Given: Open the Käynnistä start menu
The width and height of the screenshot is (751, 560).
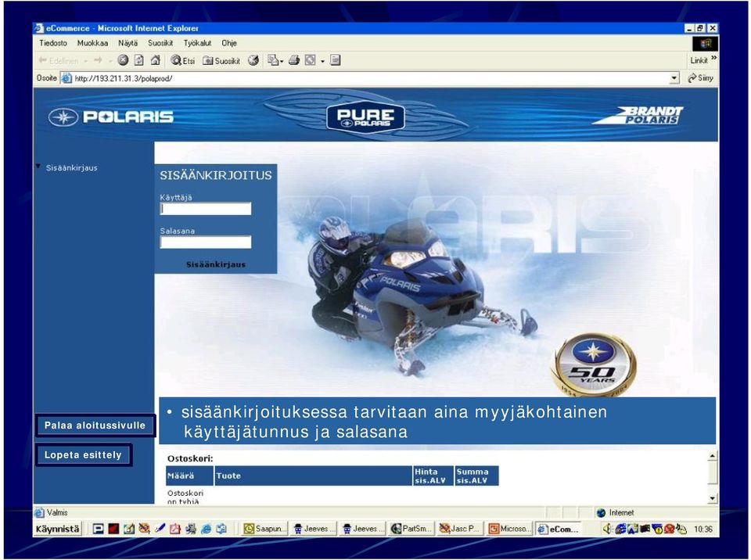Looking at the screenshot, I should pyautogui.click(x=57, y=529).
